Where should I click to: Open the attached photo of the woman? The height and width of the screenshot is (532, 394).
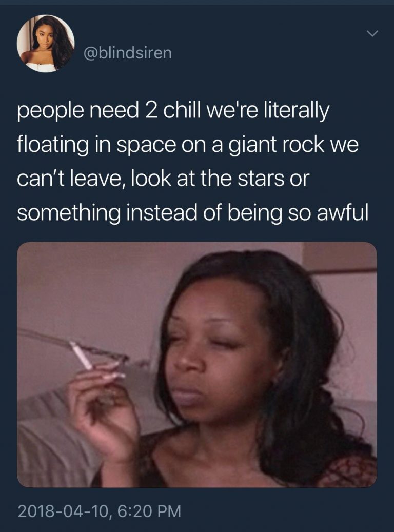(x=197, y=364)
